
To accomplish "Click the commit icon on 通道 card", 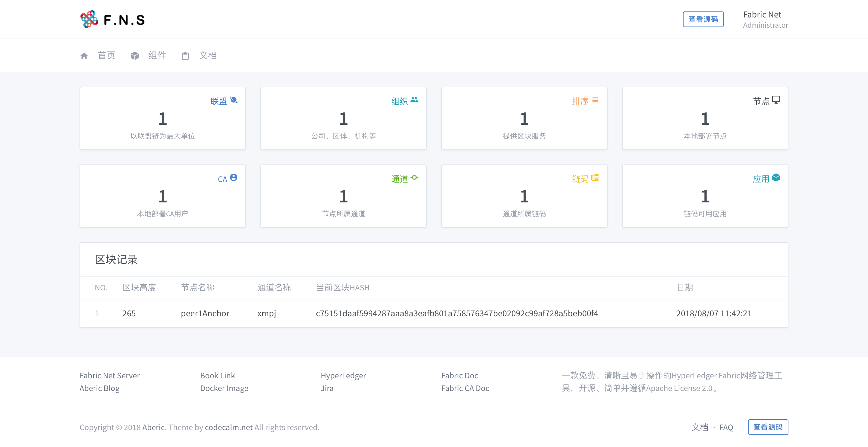I will [414, 177].
